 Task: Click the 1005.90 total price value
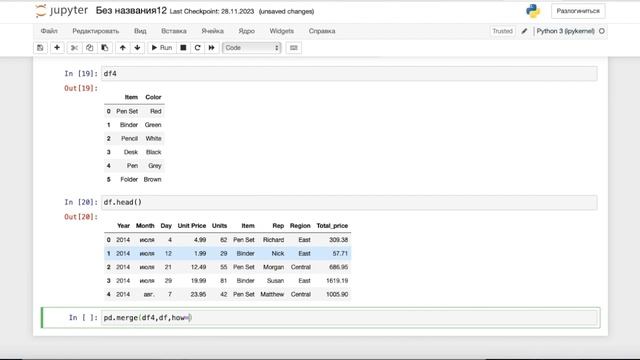(337, 294)
